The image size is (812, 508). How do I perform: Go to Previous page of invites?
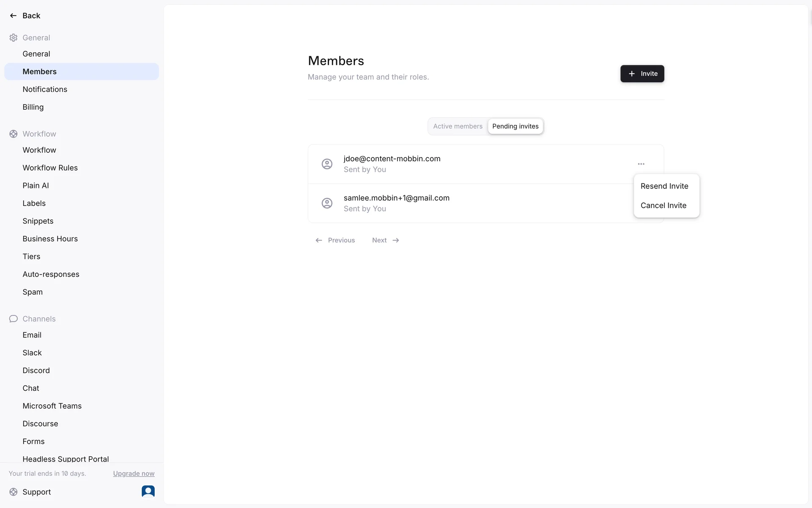point(335,240)
